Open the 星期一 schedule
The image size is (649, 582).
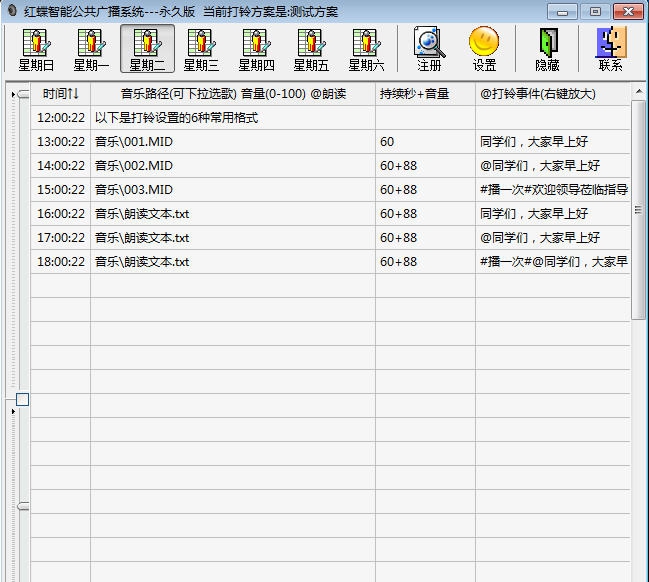(x=91, y=49)
